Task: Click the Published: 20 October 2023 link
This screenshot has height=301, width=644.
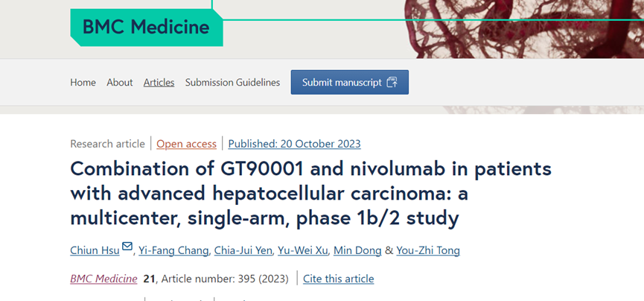Action: tap(294, 144)
